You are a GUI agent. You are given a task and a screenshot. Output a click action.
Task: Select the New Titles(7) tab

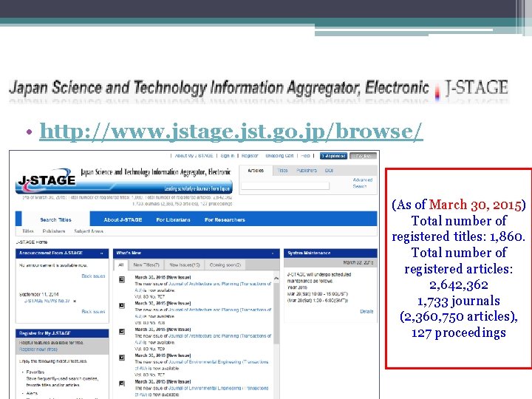[x=146, y=265]
